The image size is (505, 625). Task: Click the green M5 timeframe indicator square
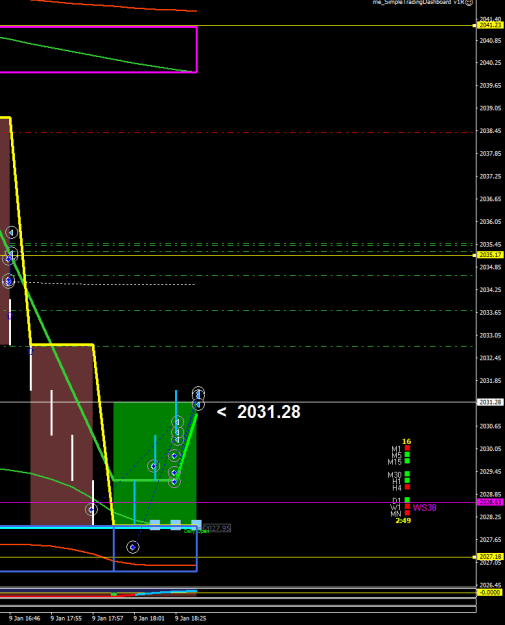[407, 454]
